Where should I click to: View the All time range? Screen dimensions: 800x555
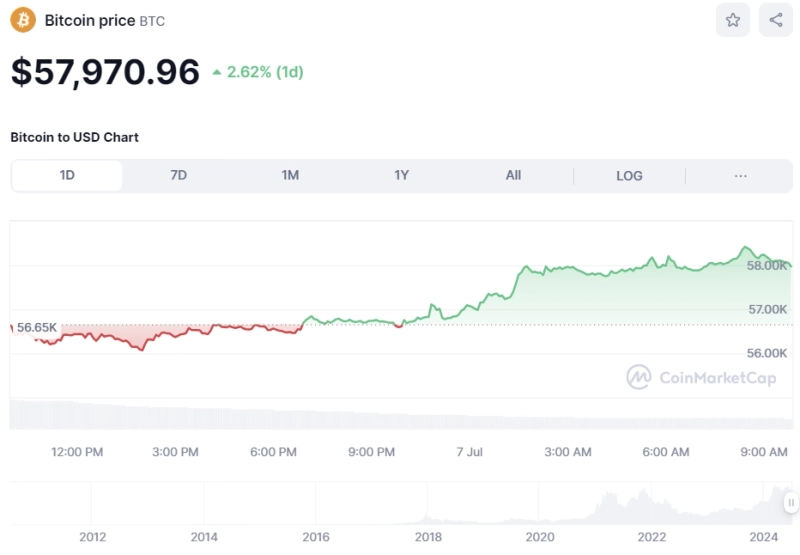click(x=513, y=176)
